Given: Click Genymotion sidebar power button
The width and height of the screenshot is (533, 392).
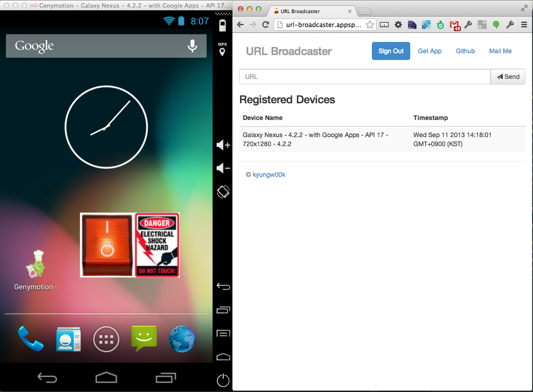Looking at the screenshot, I should click(223, 380).
